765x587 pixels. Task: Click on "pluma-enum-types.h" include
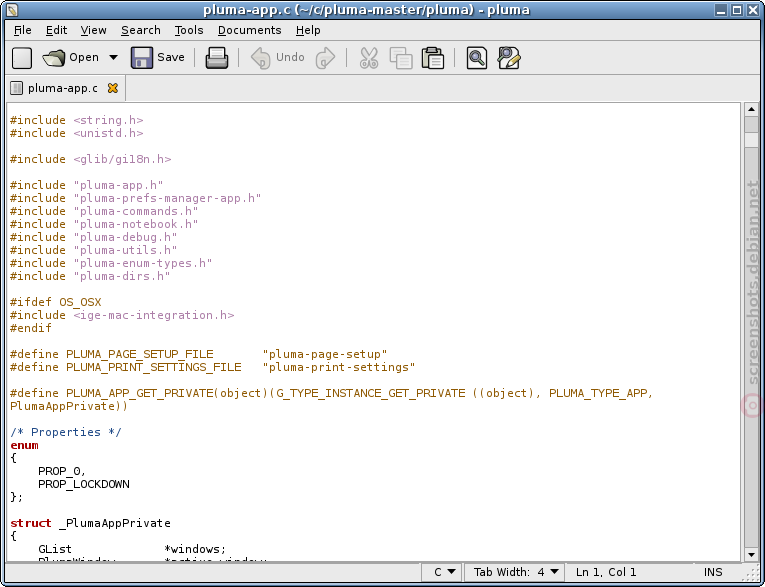[x=143, y=263]
